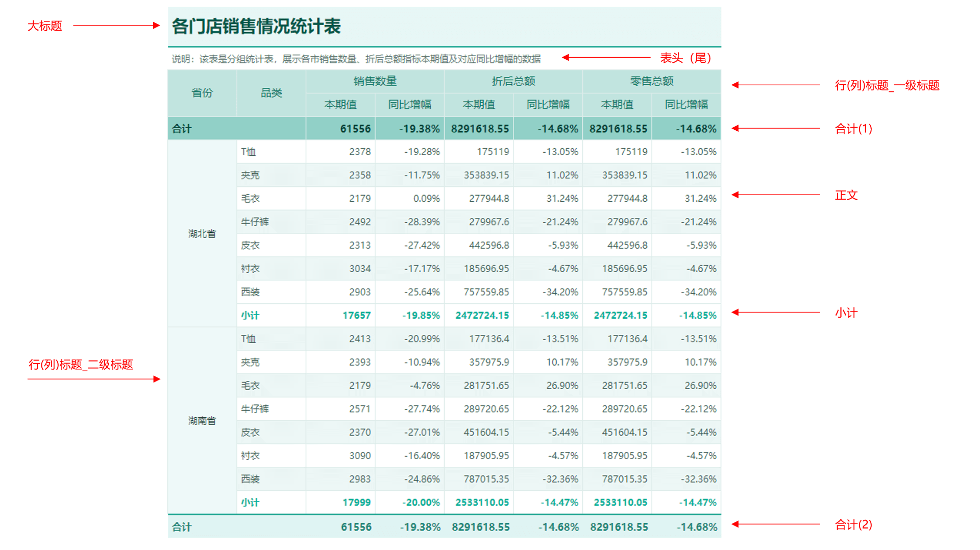The width and height of the screenshot is (980, 550).
Task: Click the 2393 sales quantity cell
Action: pos(340,362)
